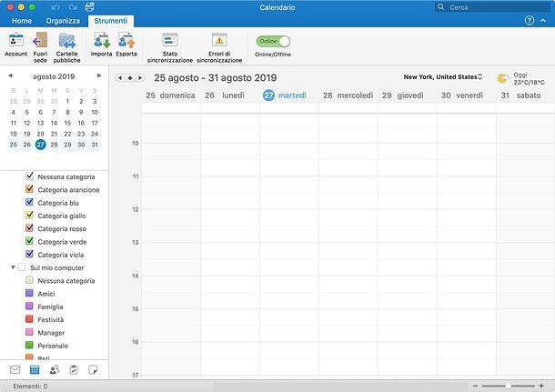
Task: Collapse the Sul mio computer group
Action: tap(13, 267)
